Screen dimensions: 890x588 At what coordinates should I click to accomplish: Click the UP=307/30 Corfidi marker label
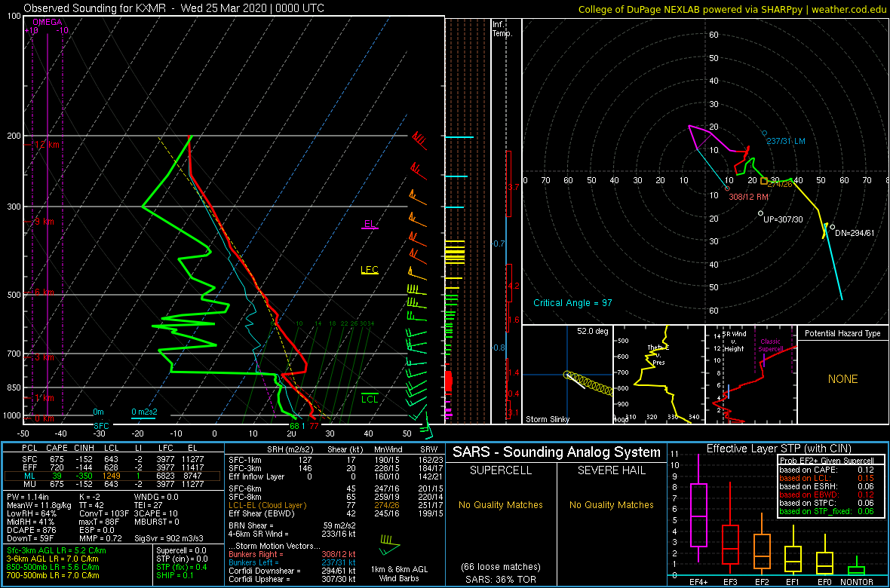point(783,219)
